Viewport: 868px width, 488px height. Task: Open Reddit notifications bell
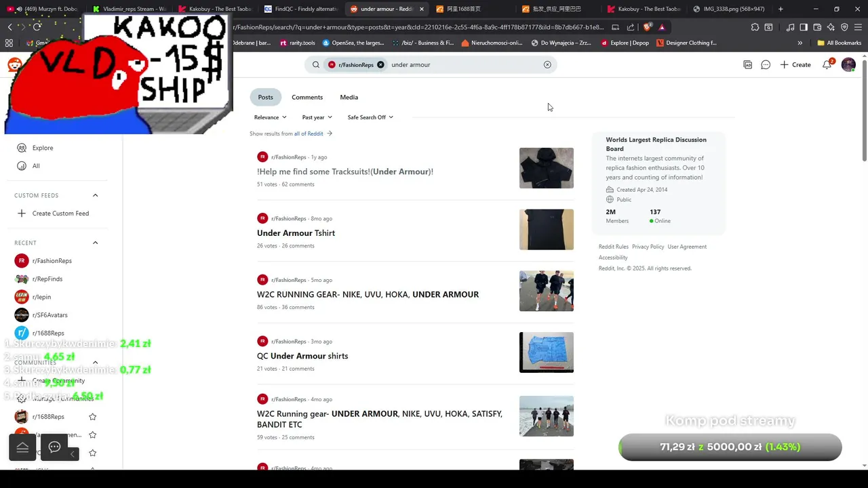coord(827,64)
